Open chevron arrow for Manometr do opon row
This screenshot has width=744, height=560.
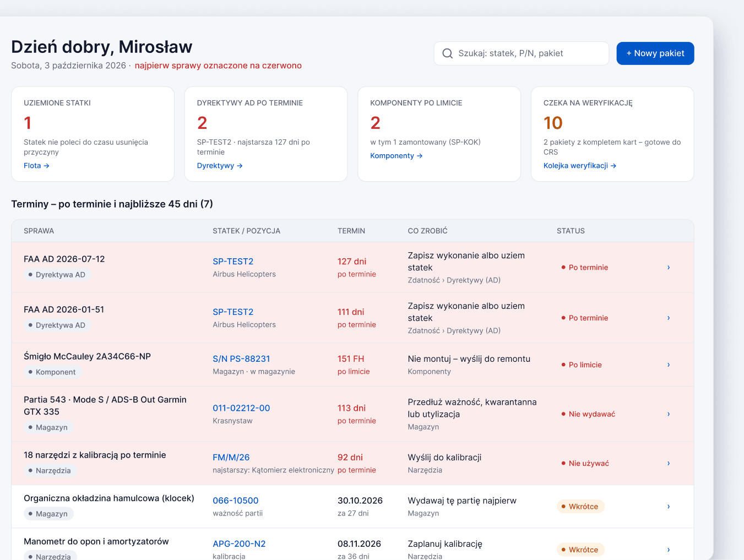click(x=669, y=550)
